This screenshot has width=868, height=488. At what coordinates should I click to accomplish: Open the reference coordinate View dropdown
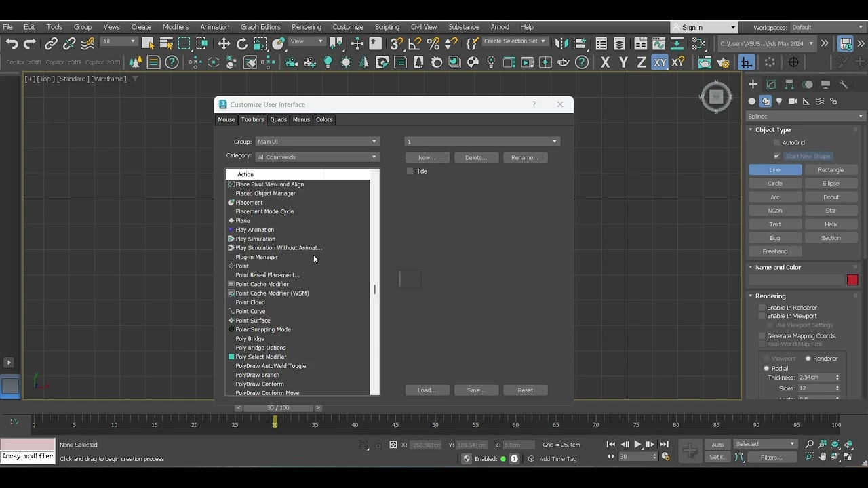point(307,41)
